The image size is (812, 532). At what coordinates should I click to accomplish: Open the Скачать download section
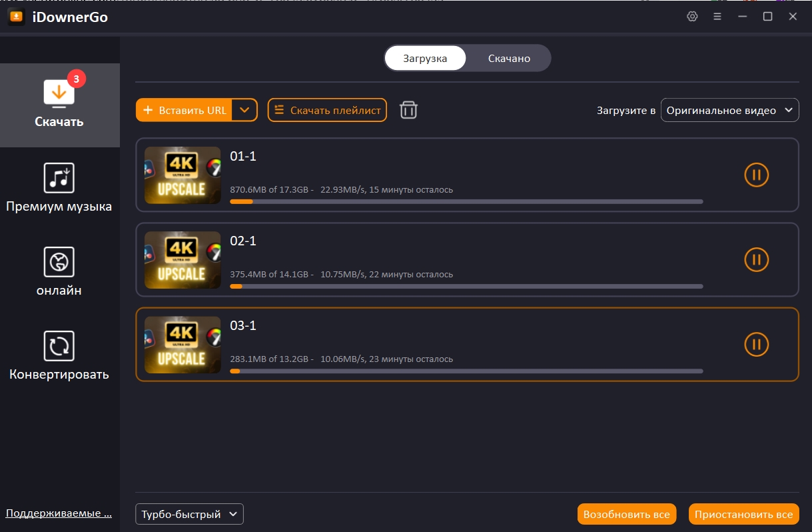(x=59, y=105)
